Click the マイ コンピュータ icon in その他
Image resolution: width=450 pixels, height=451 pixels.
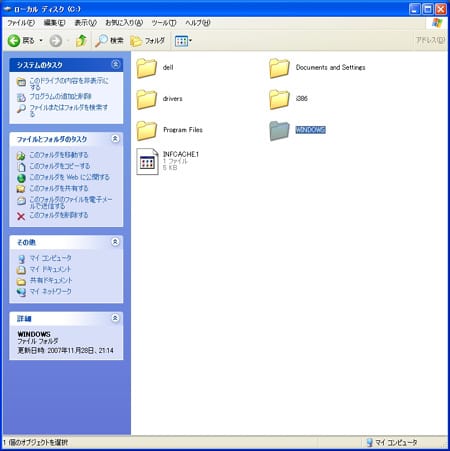pos(21,259)
